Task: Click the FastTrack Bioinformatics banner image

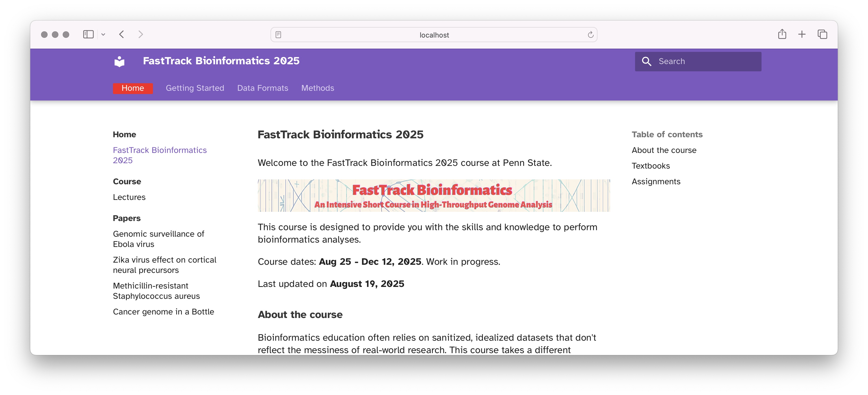Action: point(433,196)
